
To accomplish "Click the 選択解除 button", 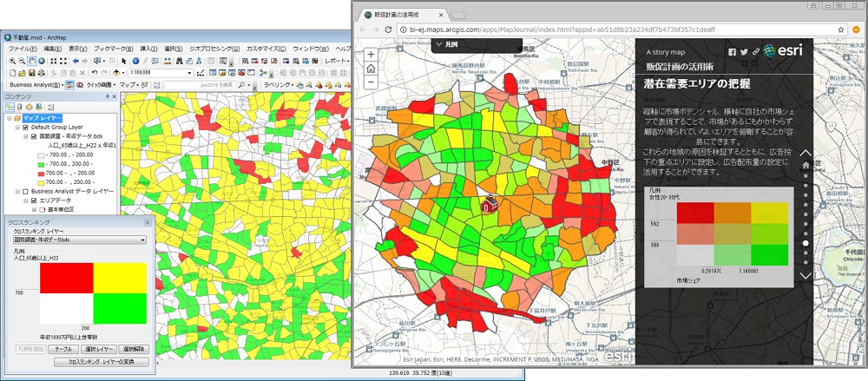I will pos(134,350).
